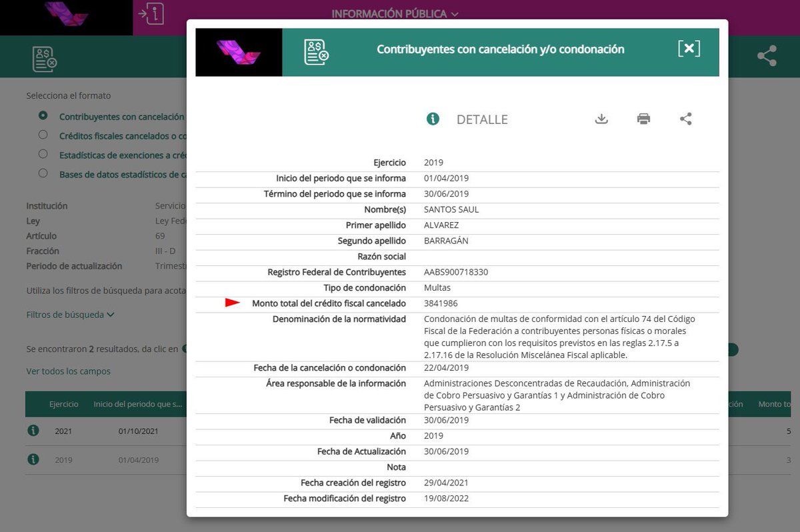Viewport: 800px width, 532px height.
Task: Click the 01/04/2019 cell in results table
Action: [139, 460]
